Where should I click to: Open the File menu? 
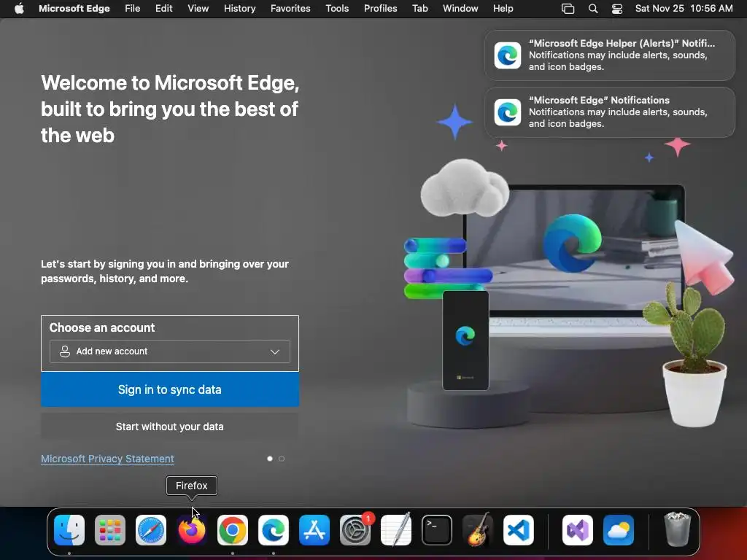point(133,8)
